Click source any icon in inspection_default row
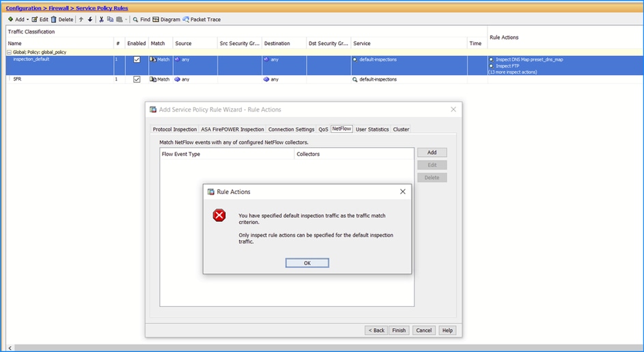 click(x=177, y=59)
